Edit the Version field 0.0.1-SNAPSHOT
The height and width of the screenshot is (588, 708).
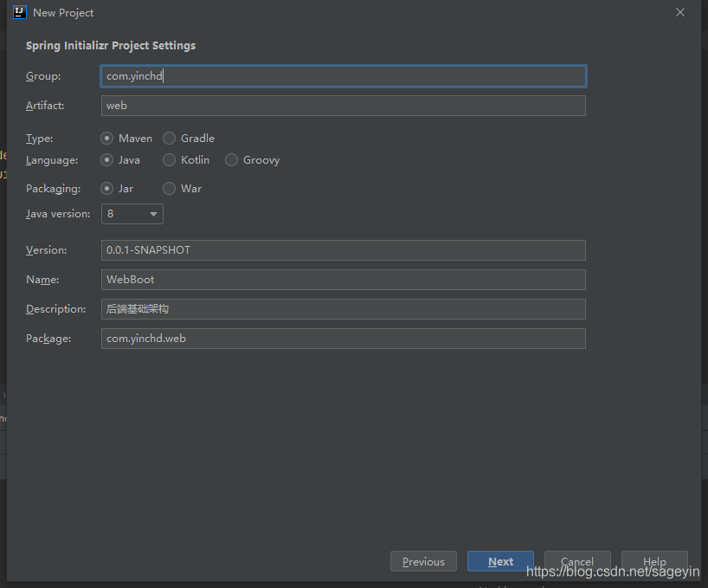[344, 250]
